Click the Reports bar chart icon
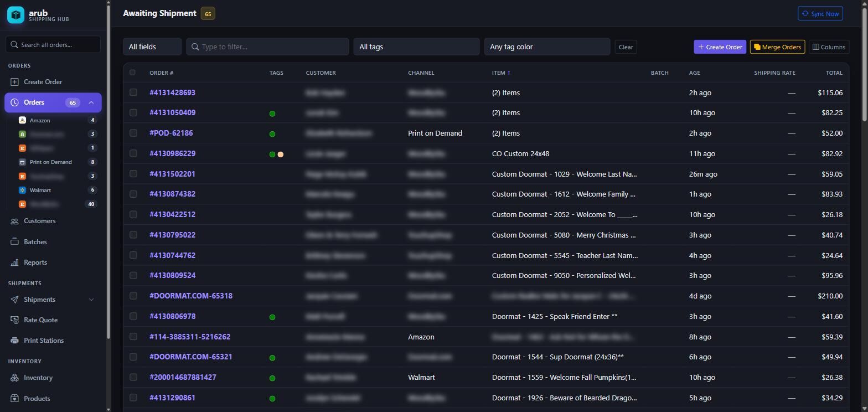The width and height of the screenshot is (868, 412). click(14, 262)
